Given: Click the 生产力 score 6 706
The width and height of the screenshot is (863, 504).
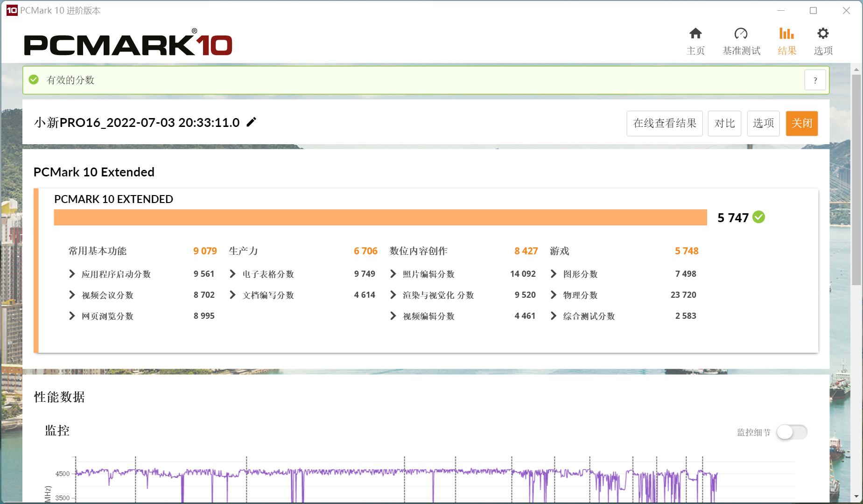Looking at the screenshot, I should click(x=365, y=251).
